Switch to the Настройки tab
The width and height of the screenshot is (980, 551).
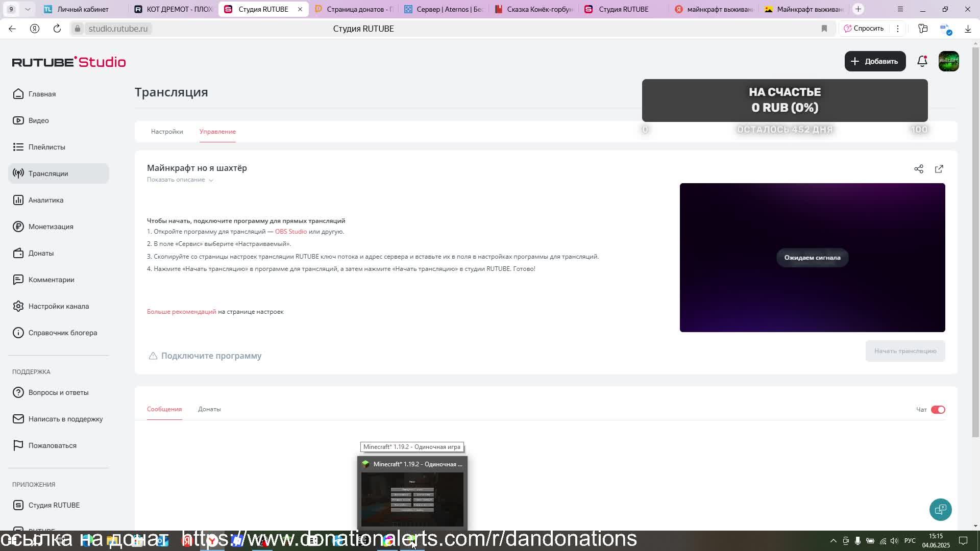(167, 132)
